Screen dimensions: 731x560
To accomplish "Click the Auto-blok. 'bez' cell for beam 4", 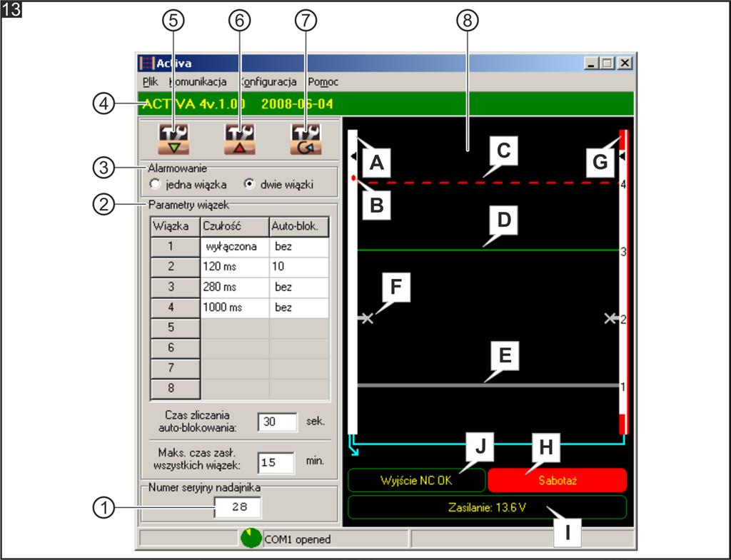I will (x=299, y=308).
